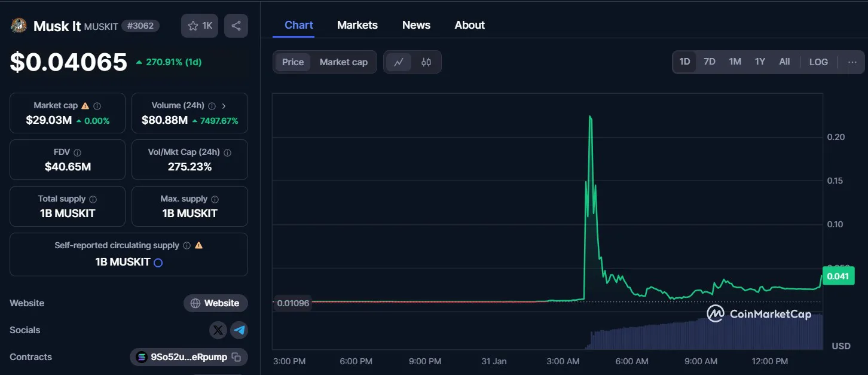
Task: Click the #3062 rank badge
Action: [x=140, y=26]
